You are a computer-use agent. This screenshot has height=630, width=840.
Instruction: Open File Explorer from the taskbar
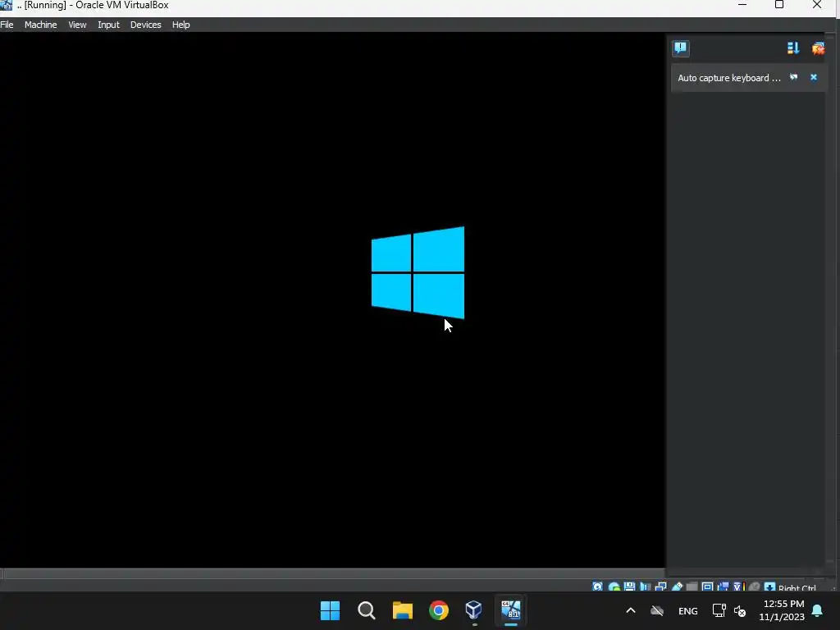[x=402, y=610]
